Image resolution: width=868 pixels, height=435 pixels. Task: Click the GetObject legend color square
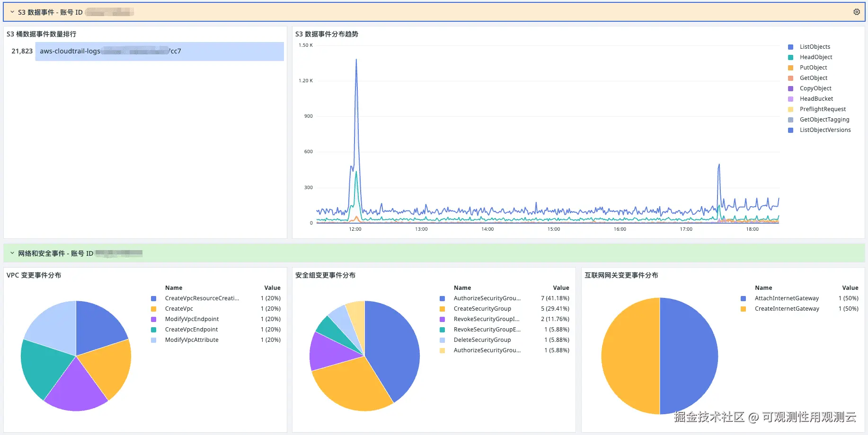pyautogui.click(x=790, y=78)
